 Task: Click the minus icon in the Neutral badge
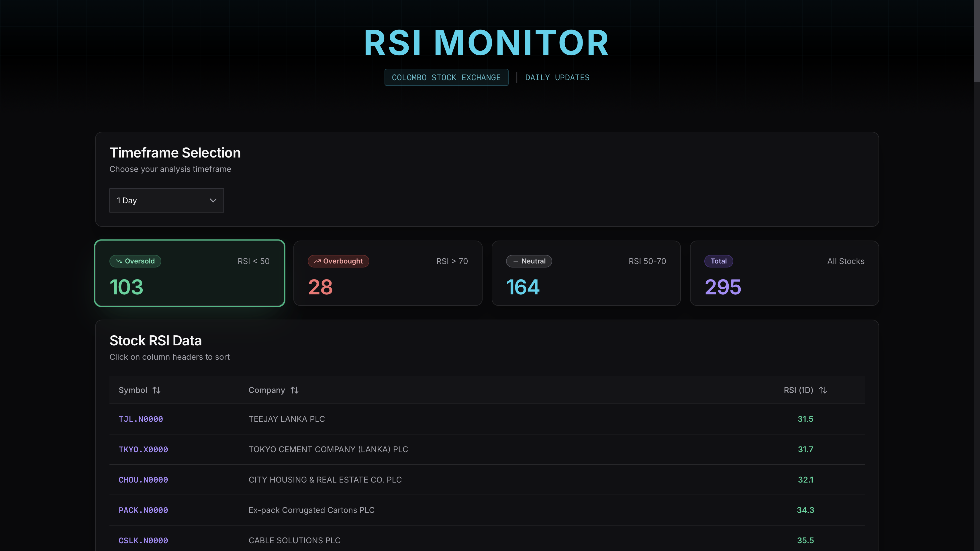[516, 261]
